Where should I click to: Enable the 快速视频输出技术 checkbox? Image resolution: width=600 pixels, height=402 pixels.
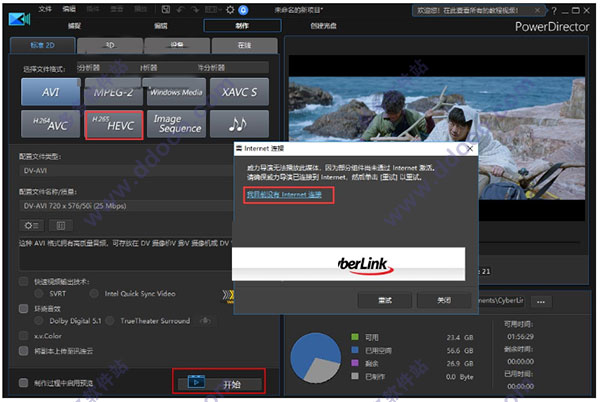(x=24, y=282)
